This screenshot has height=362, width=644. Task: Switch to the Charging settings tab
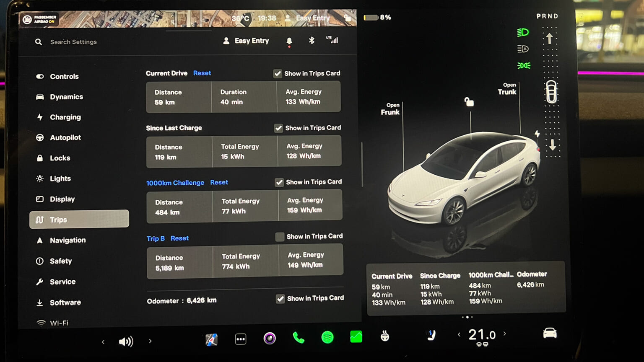coord(65,117)
